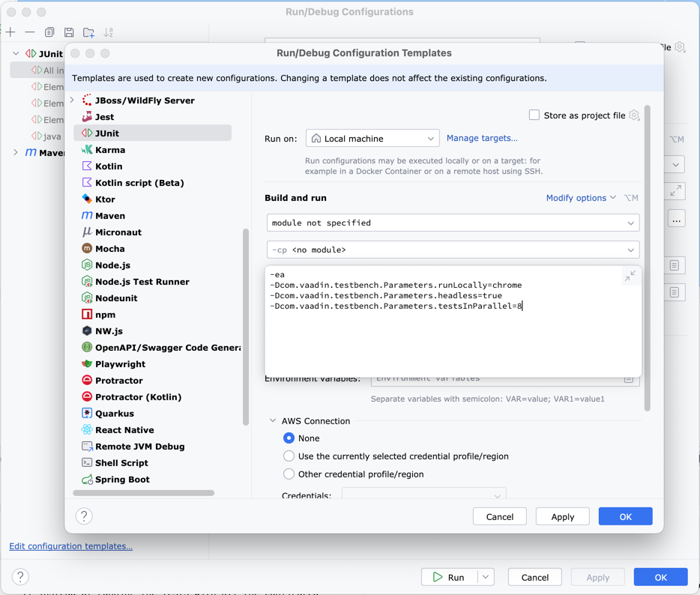Click Edit configuration templates link

pyautogui.click(x=71, y=546)
